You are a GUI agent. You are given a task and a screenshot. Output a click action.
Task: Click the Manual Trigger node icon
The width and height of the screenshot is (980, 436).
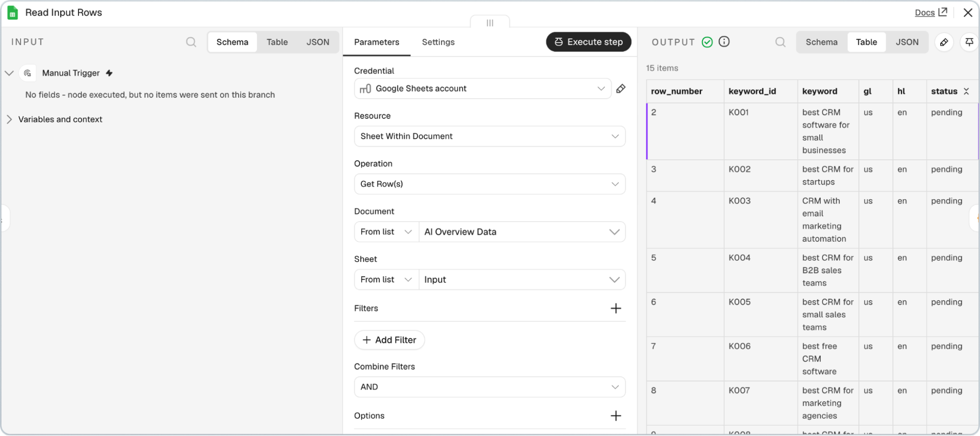27,73
